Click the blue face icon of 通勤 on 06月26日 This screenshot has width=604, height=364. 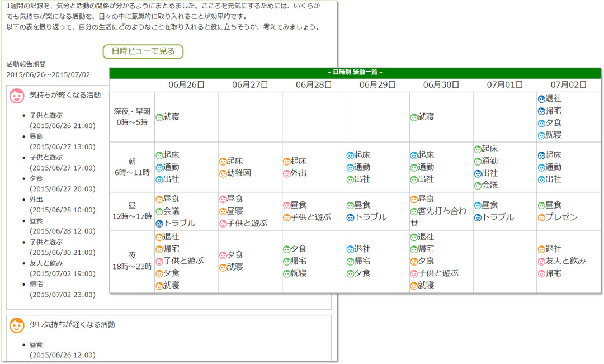click(x=159, y=168)
